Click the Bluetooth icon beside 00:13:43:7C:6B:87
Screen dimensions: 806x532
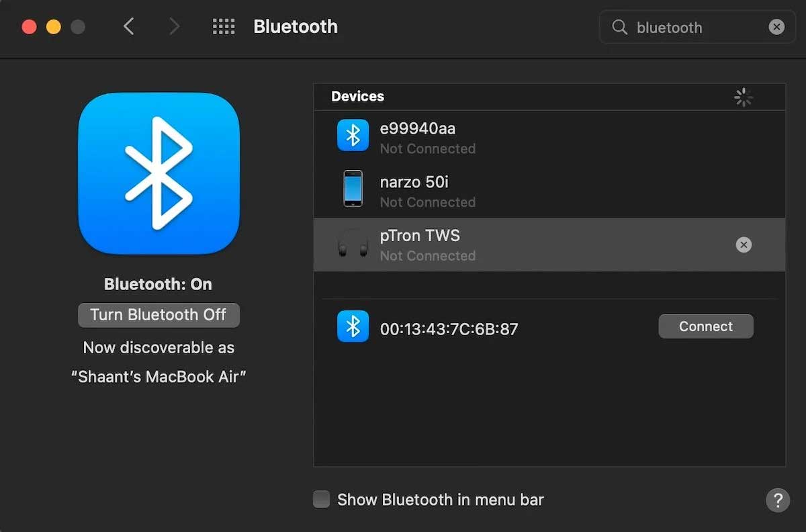point(353,326)
